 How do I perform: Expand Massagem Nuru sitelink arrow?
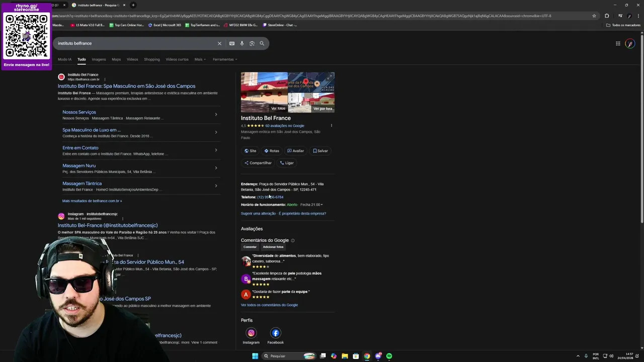(x=216, y=168)
